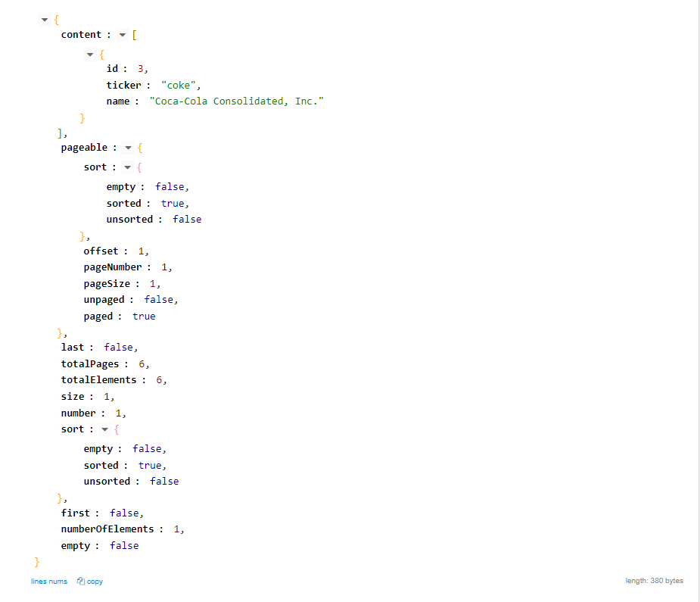Click the numberOfElements key
700x602 pixels.
(107, 529)
